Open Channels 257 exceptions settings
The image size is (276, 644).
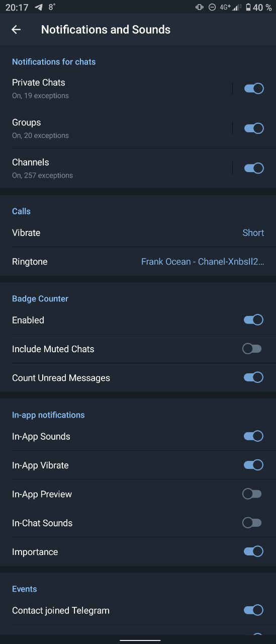coord(116,168)
